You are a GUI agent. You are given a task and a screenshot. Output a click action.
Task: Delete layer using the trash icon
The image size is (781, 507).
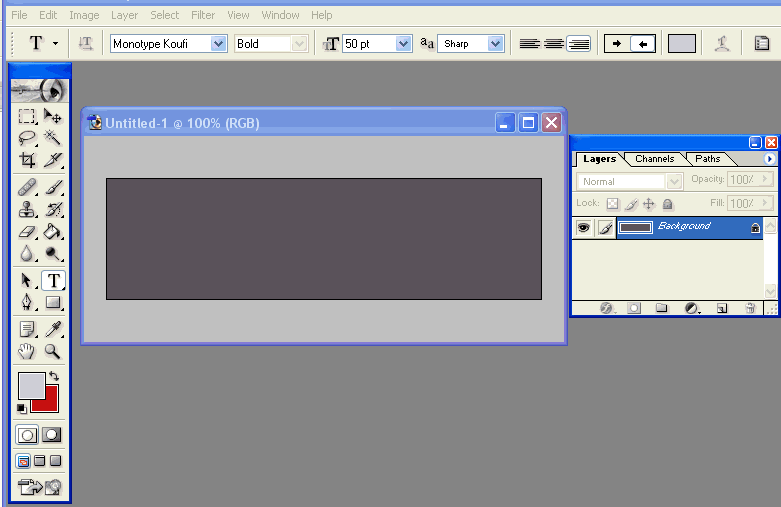(x=750, y=308)
